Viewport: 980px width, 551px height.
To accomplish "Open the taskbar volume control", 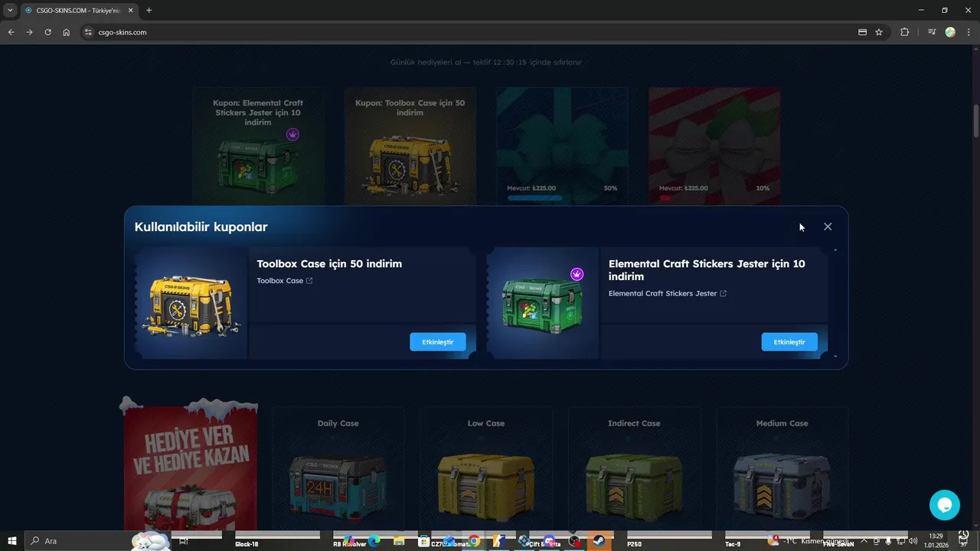I will click(x=913, y=541).
